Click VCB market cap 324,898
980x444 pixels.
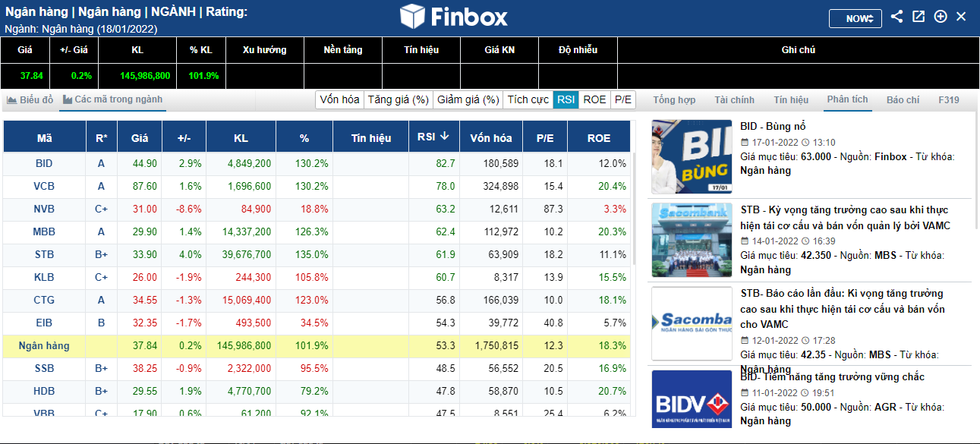(x=500, y=186)
